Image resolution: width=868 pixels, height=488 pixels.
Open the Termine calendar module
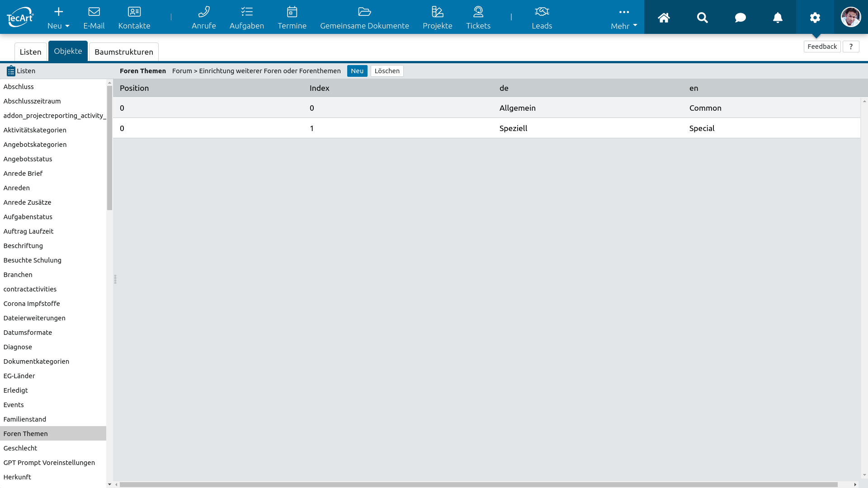[292, 17]
